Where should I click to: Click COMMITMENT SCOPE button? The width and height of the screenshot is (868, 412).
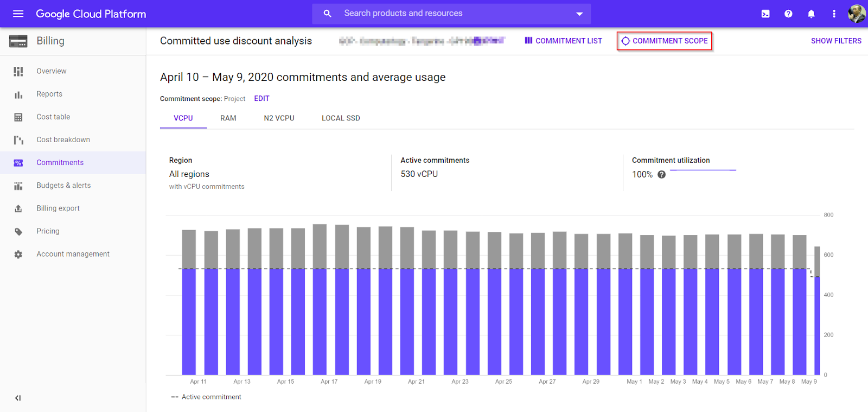pos(665,41)
